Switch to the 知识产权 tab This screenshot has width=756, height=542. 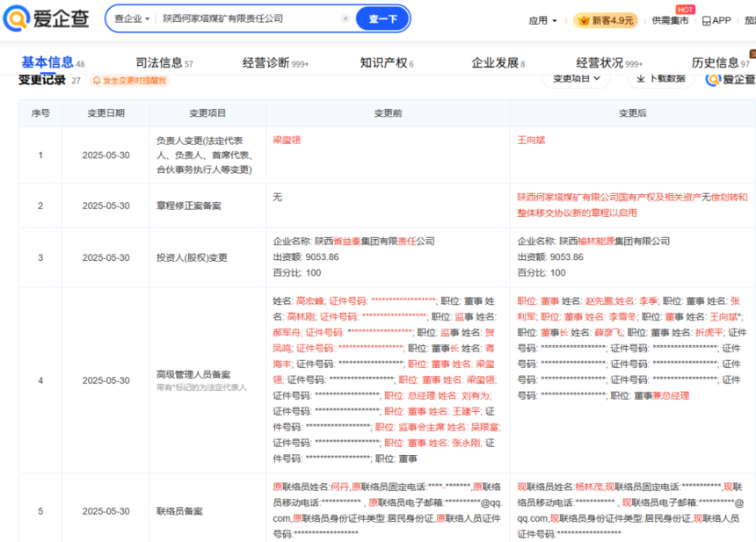point(387,62)
